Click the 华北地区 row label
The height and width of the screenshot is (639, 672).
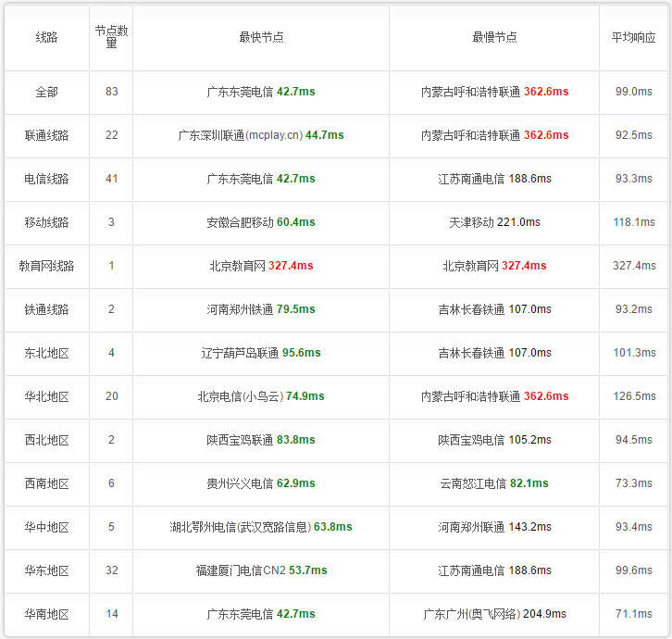click(x=46, y=396)
